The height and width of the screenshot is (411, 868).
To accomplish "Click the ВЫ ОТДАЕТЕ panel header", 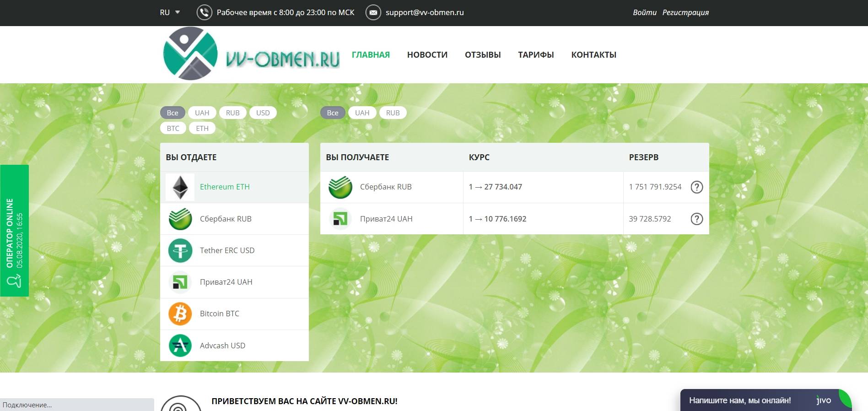I will [x=234, y=157].
